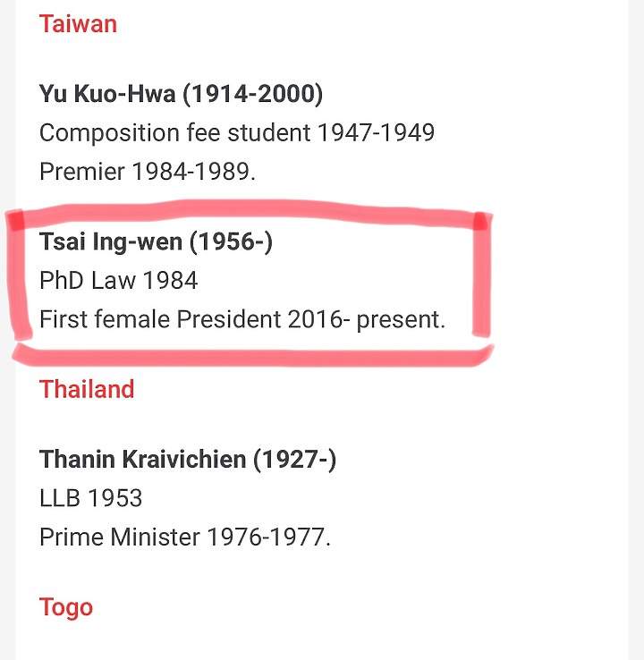Select the Togo country heading
Image resolution: width=644 pixels, height=660 pixels.
coord(66,608)
